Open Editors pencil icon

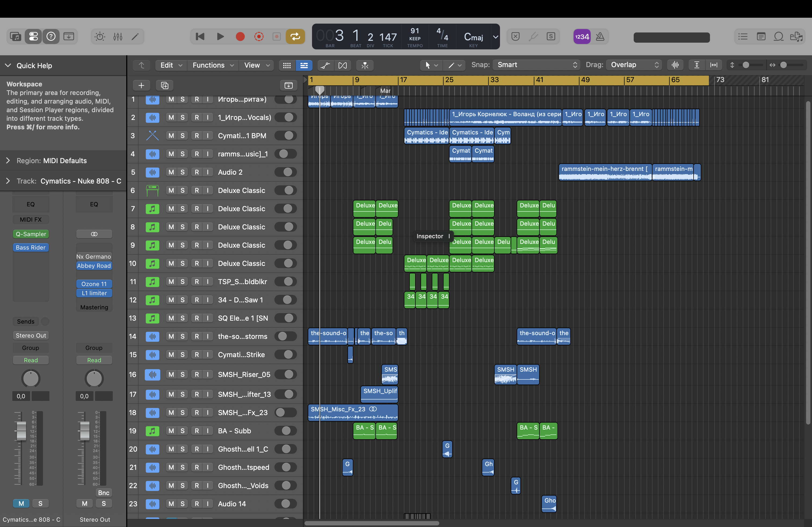(x=135, y=36)
